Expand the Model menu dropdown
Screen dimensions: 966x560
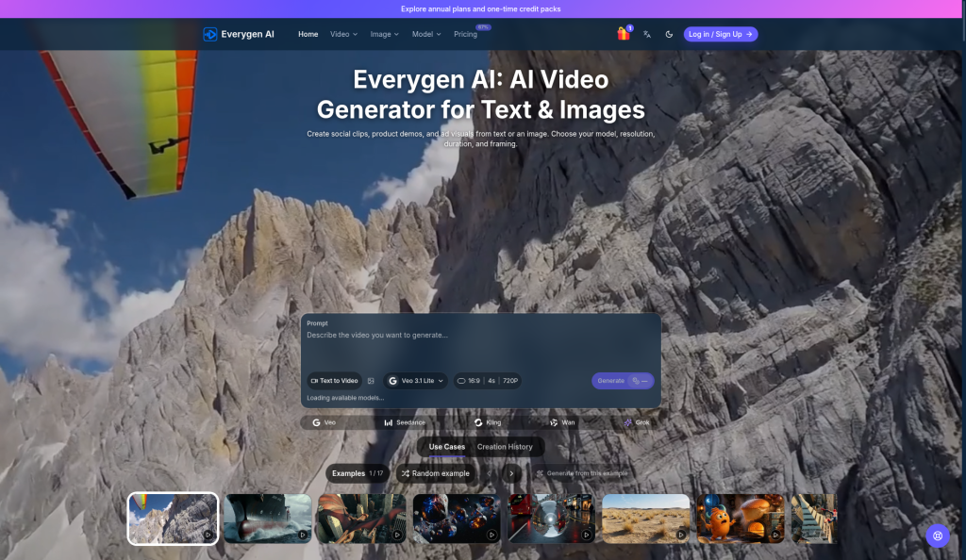point(426,35)
